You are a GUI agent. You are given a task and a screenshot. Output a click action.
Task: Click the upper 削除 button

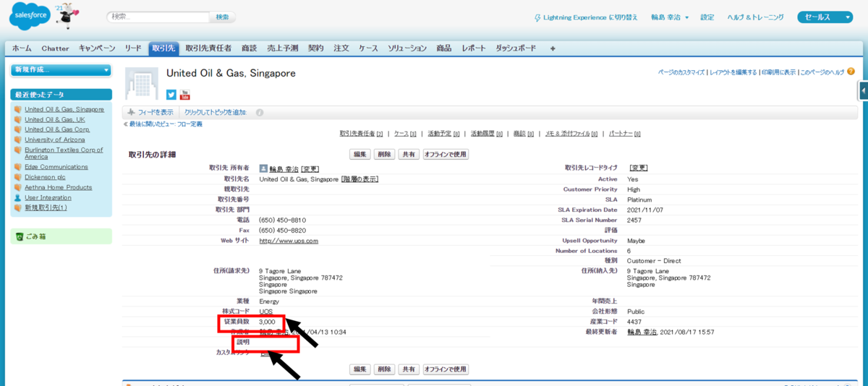click(385, 155)
